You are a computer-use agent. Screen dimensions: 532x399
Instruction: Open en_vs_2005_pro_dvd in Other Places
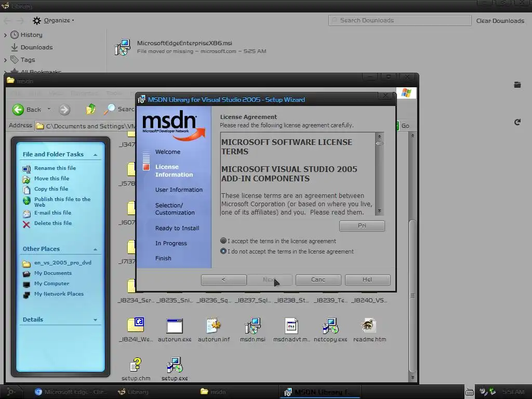click(63, 262)
